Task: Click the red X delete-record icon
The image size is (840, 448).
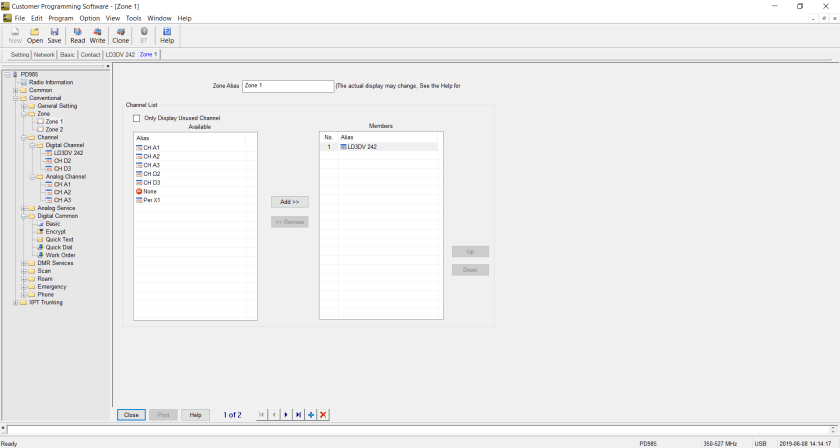Action: click(323, 414)
